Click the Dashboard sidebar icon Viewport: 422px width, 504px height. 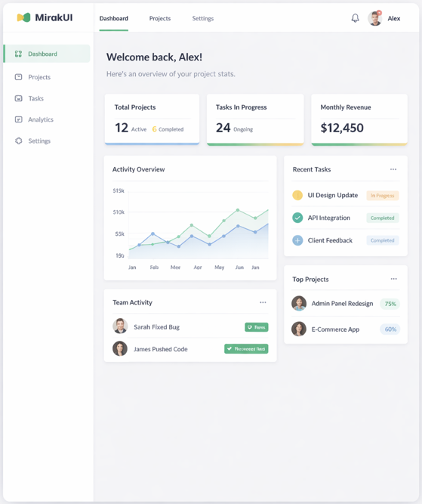point(18,54)
